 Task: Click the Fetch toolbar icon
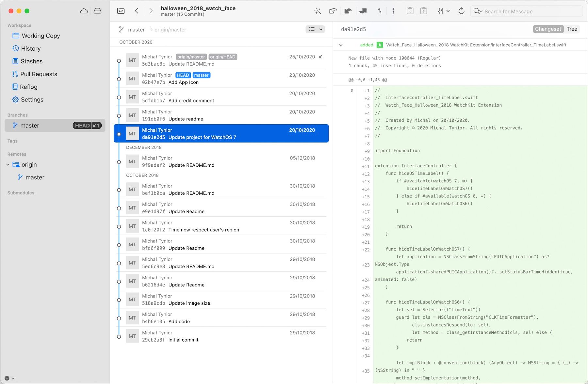click(333, 11)
